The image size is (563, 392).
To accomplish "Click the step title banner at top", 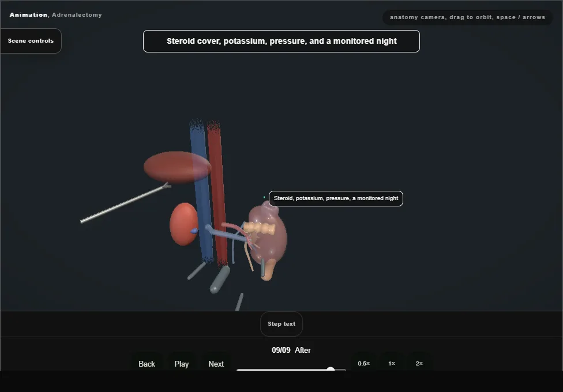I will point(281,42).
